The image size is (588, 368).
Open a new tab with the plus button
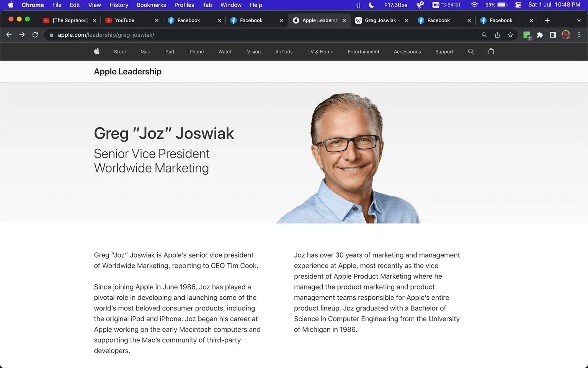click(547, 20)
